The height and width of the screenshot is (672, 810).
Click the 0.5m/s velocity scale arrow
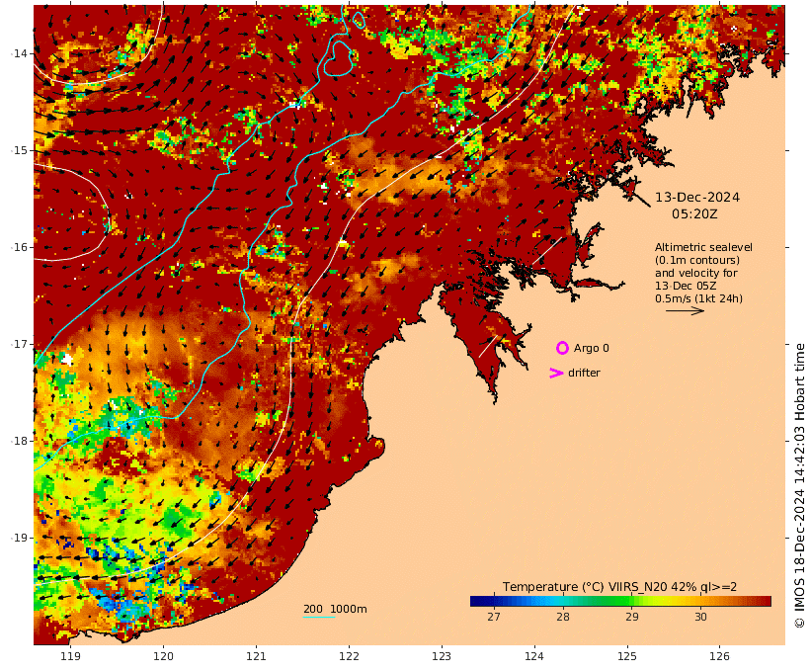685,310
